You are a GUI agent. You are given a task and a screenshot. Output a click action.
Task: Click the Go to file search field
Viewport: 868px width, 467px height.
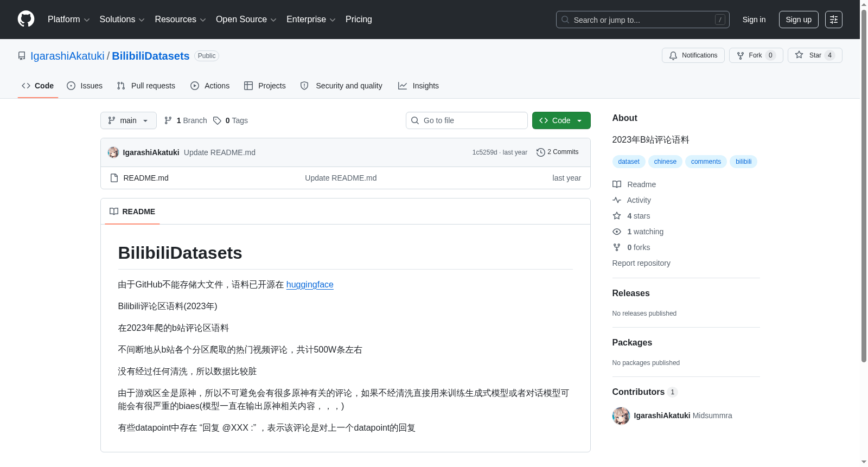(x=467, y=120)
